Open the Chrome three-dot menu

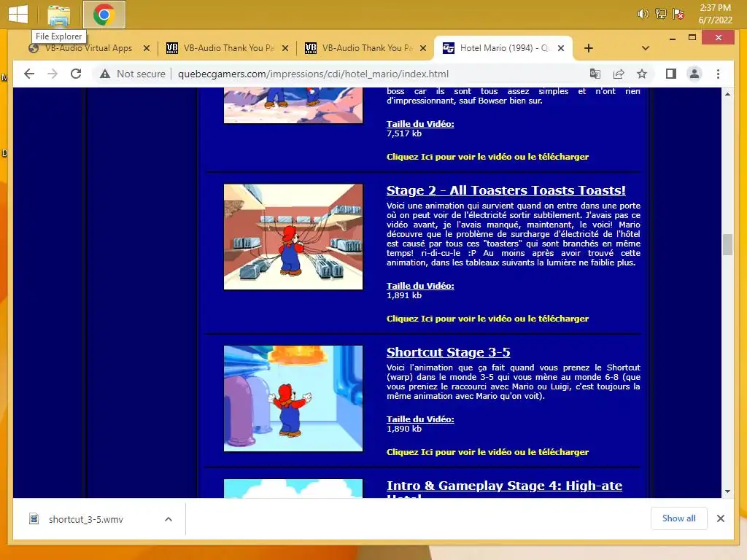718,74
